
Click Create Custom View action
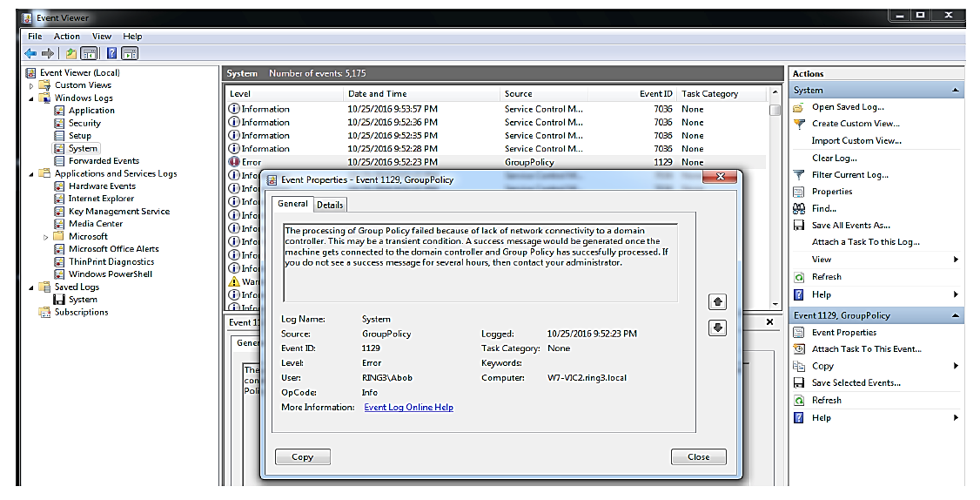coord(856,124)
